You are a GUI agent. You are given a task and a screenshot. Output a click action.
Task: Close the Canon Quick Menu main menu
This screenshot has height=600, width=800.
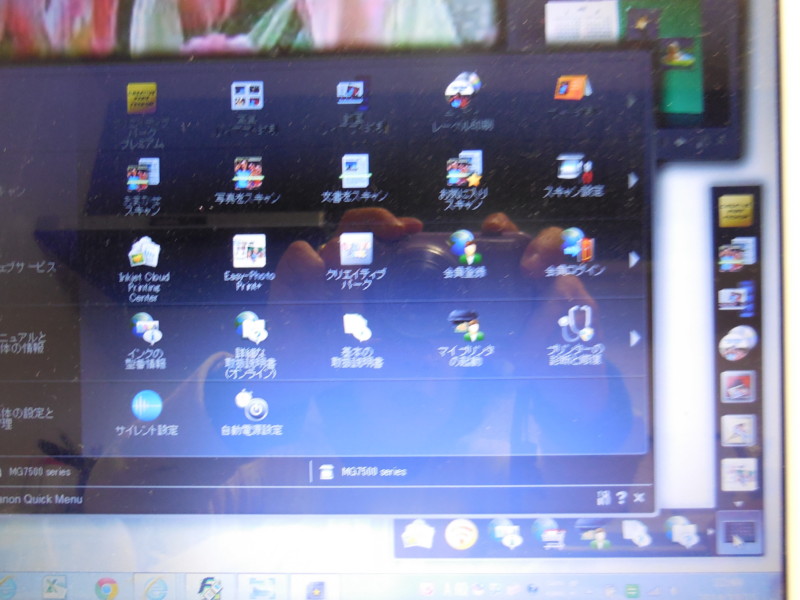pos(639,497)
